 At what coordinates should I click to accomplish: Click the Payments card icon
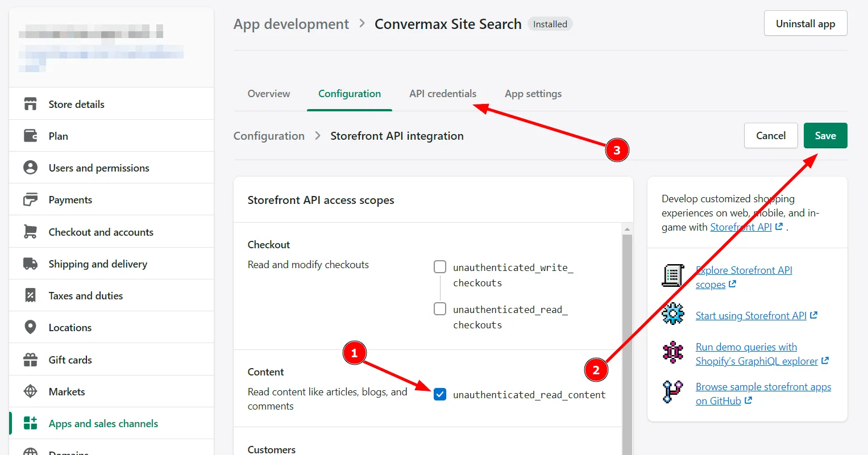[30, 199]
